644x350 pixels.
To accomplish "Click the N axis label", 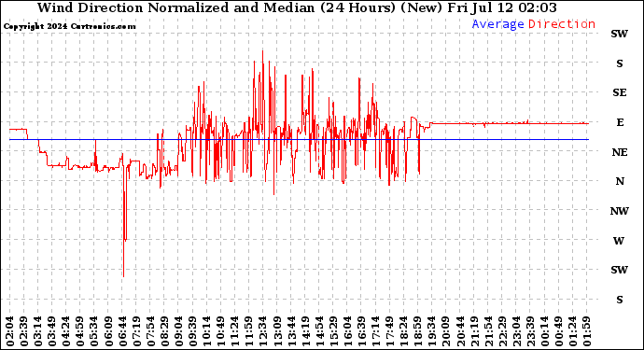I will tap(620, 181).
